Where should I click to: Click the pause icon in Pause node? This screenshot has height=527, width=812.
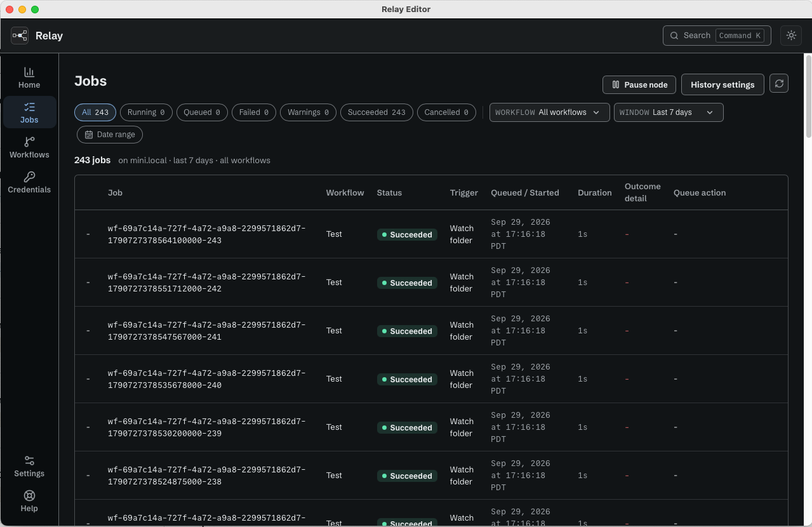[615, 84]
